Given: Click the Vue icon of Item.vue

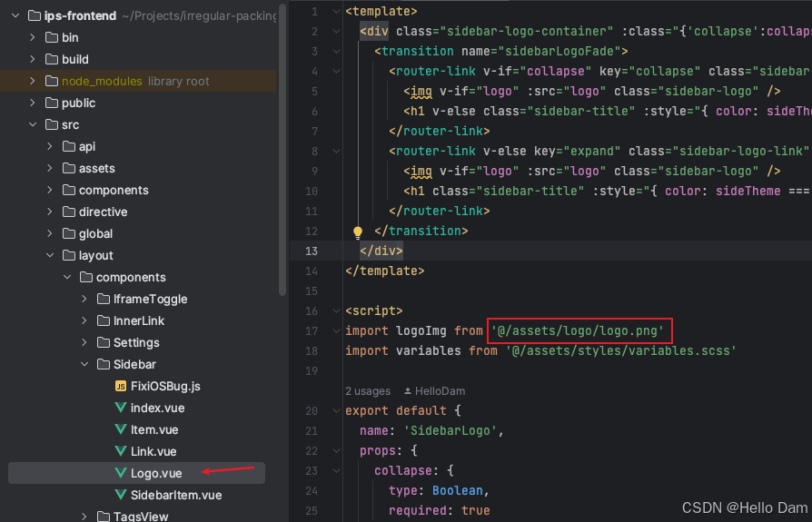Looking at the screenshot, I should tap(121, 429).
